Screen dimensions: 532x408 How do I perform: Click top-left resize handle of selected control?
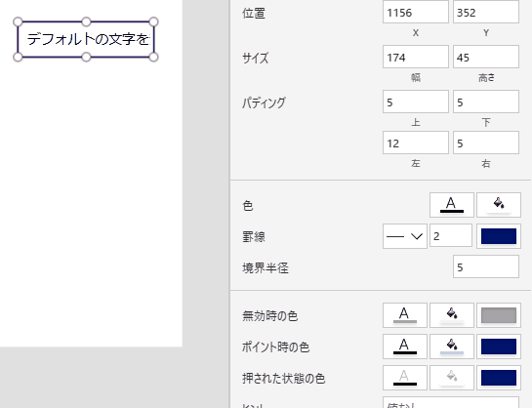(x=18, y=22)
